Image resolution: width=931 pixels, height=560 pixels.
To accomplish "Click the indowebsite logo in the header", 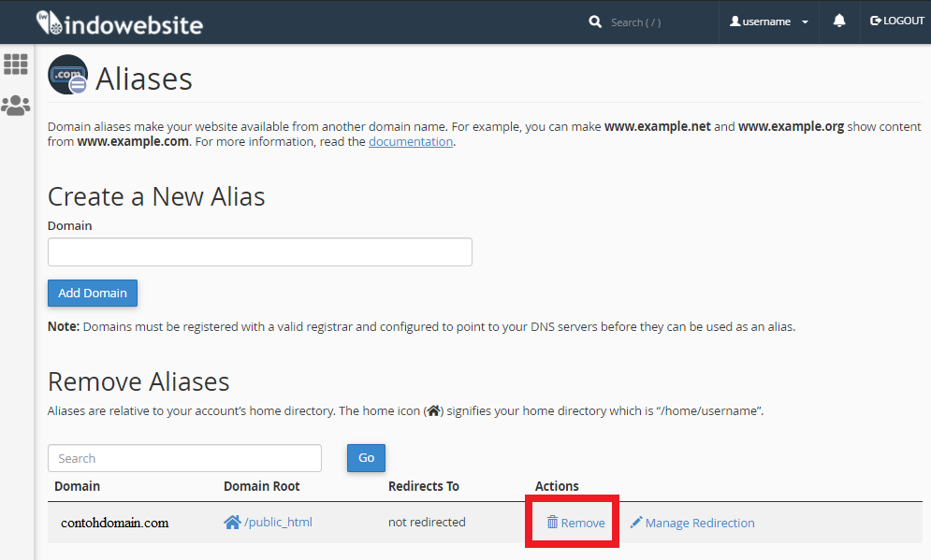I will coord(119,22).
